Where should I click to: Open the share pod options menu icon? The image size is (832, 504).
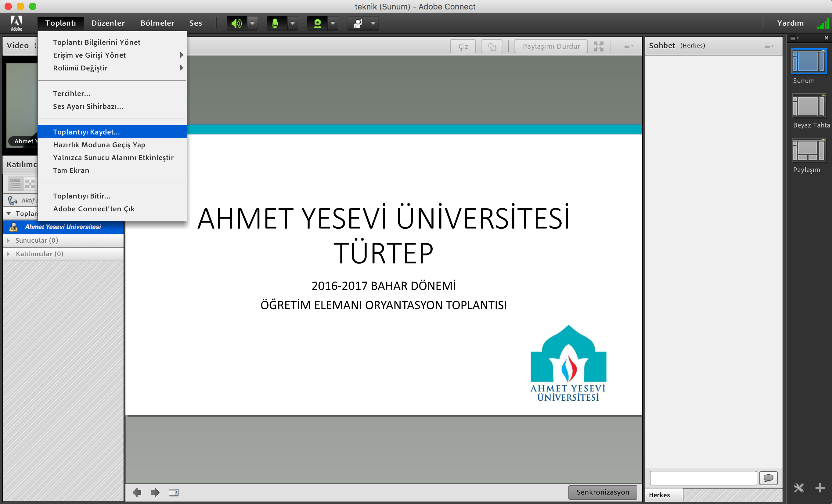click(x=629, y=45)
